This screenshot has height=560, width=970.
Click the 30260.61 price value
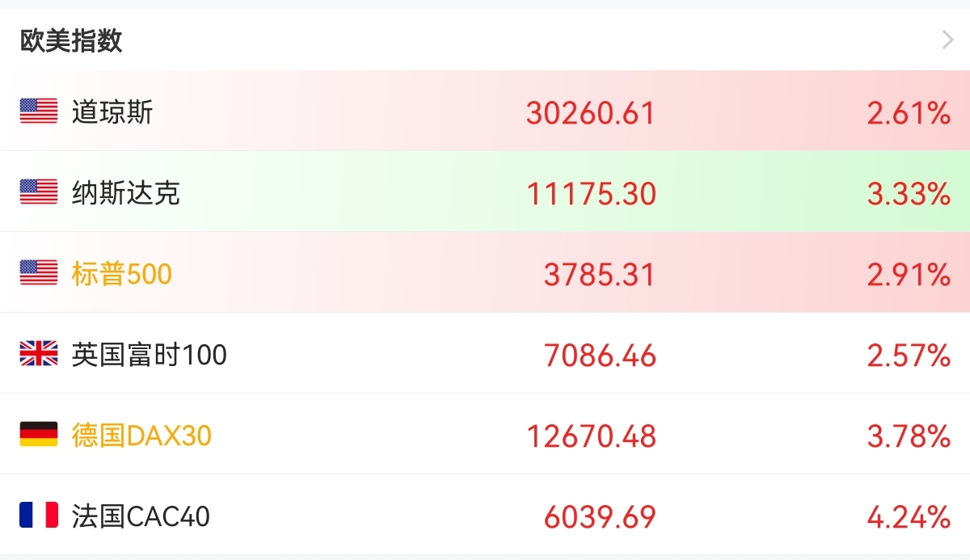[590, 113]
